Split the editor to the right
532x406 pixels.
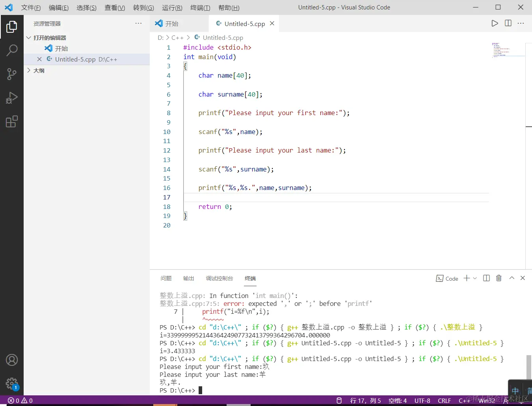coord(508,23)
